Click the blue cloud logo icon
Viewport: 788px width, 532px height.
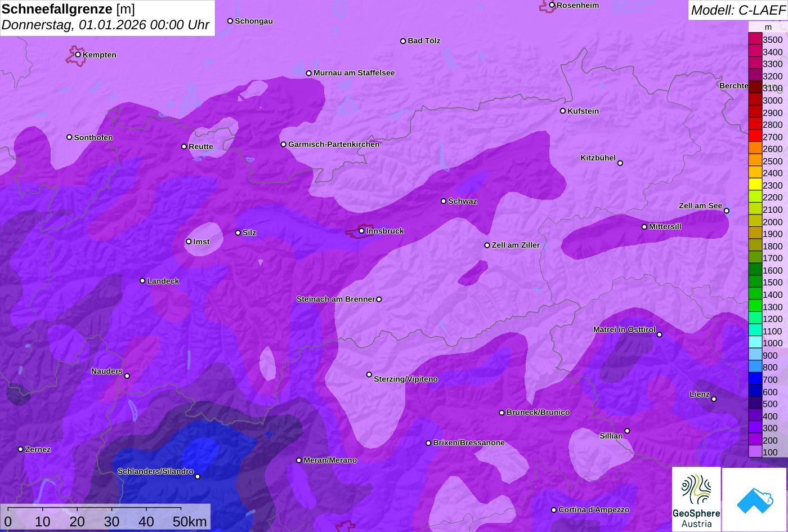click(x=754, y=499)
